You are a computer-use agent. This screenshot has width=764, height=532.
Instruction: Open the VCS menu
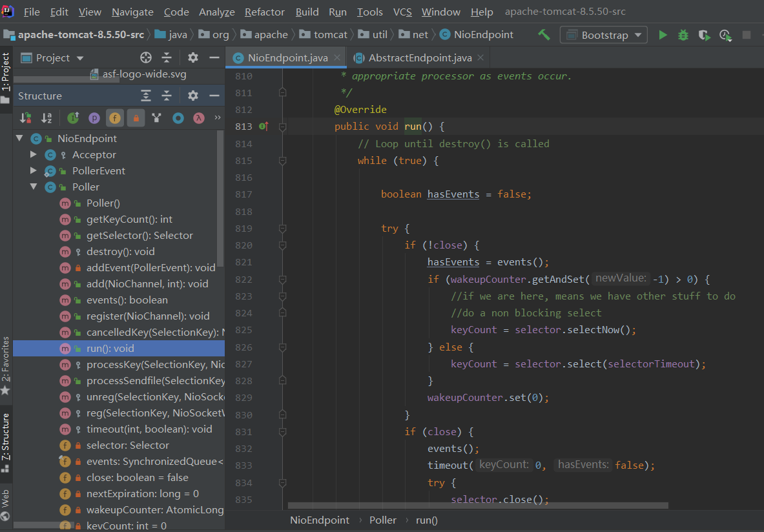coord(402,12)
